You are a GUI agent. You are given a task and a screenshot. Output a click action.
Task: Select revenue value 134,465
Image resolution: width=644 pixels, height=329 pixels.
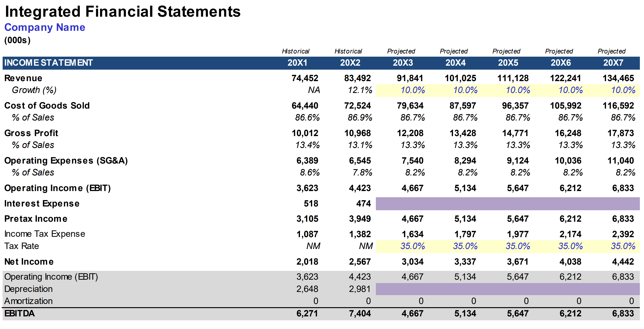pos(618,78)
